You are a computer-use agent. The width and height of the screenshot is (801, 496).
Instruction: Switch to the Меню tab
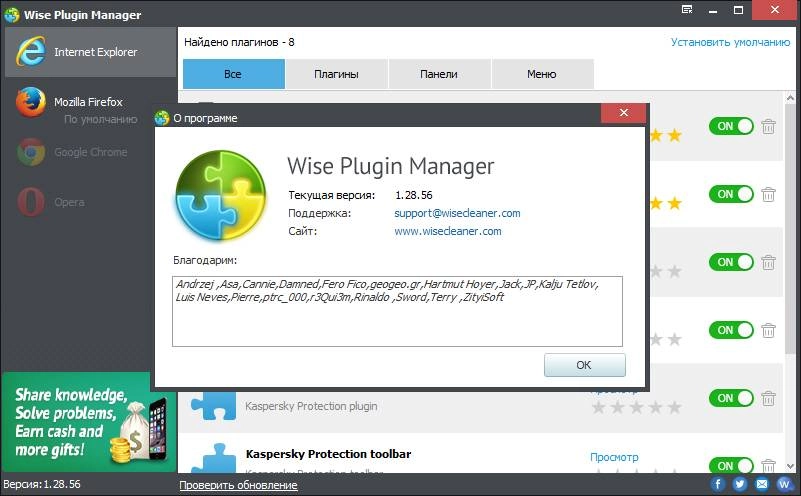click(x=542, y=74)
